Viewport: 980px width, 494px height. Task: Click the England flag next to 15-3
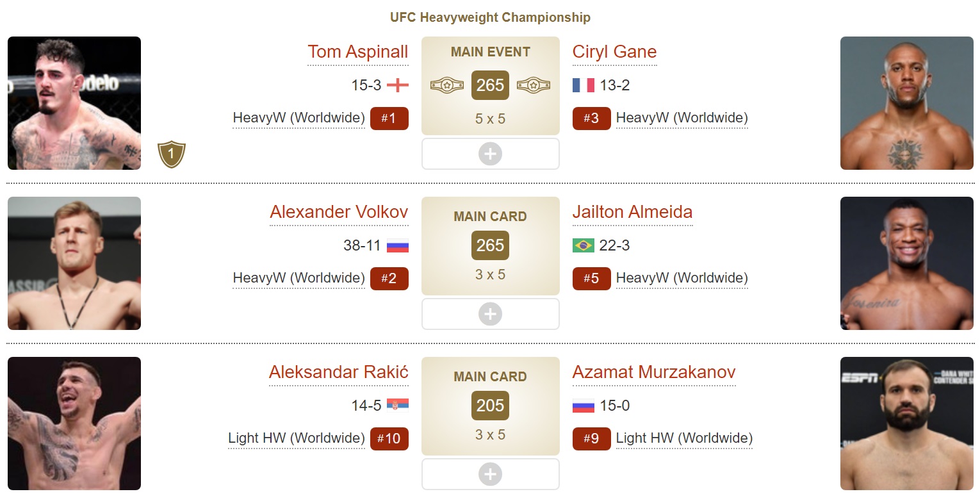click(398, 85)
